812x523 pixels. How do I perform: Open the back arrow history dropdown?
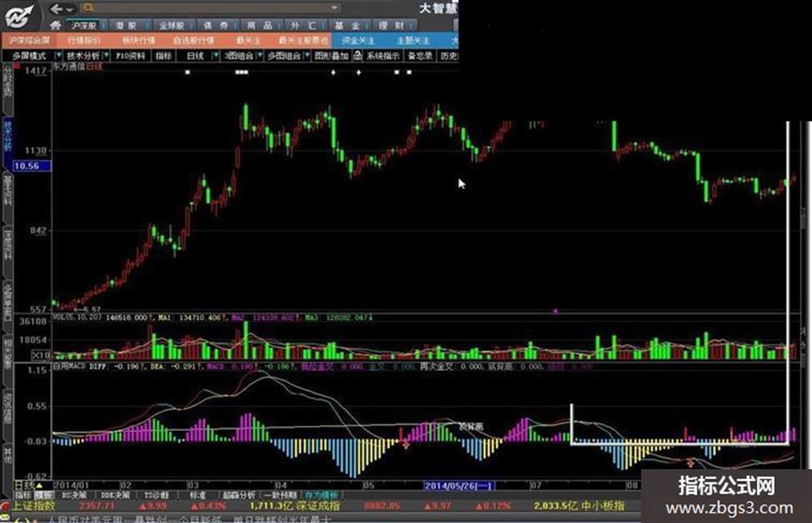(x=70, y=9)
